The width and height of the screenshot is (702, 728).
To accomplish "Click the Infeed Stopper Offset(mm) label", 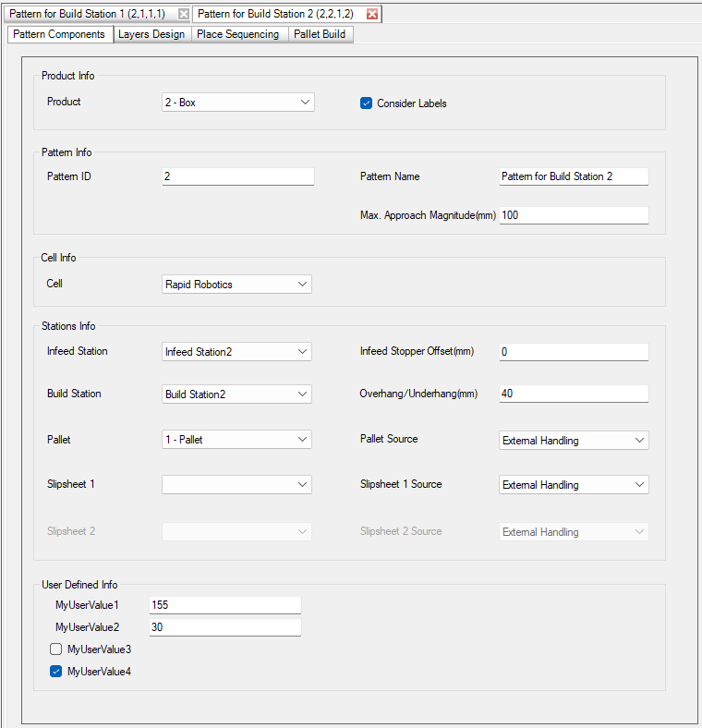I will click(417, 351).
